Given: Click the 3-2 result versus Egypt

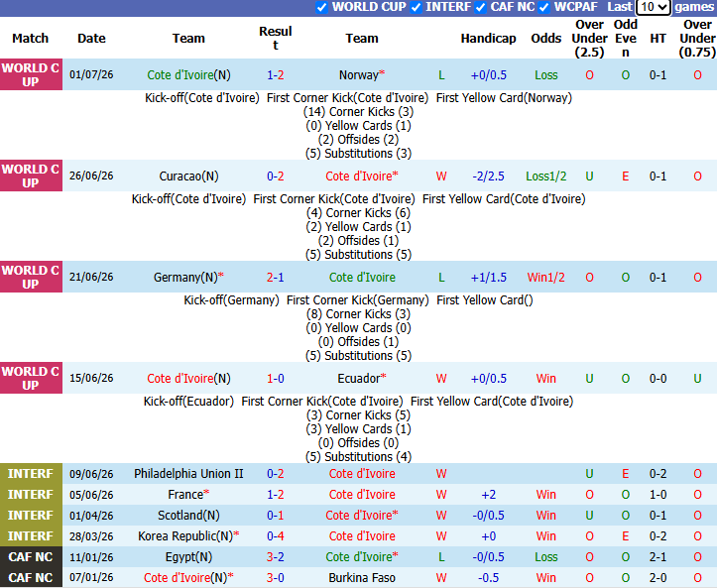Looking at the screenshot, I should coord(276,557).
